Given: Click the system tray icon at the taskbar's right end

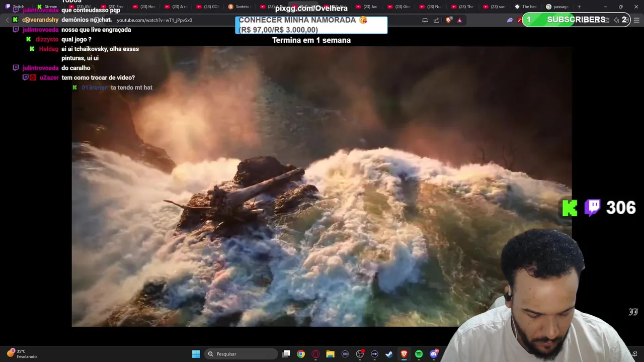Looking at the screenshot, I should (635, 354).
